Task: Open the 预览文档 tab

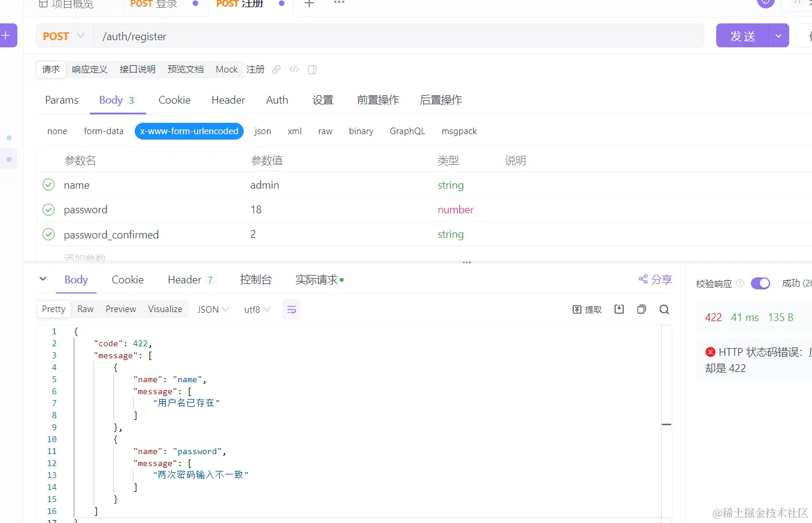Action: [186, 69]
